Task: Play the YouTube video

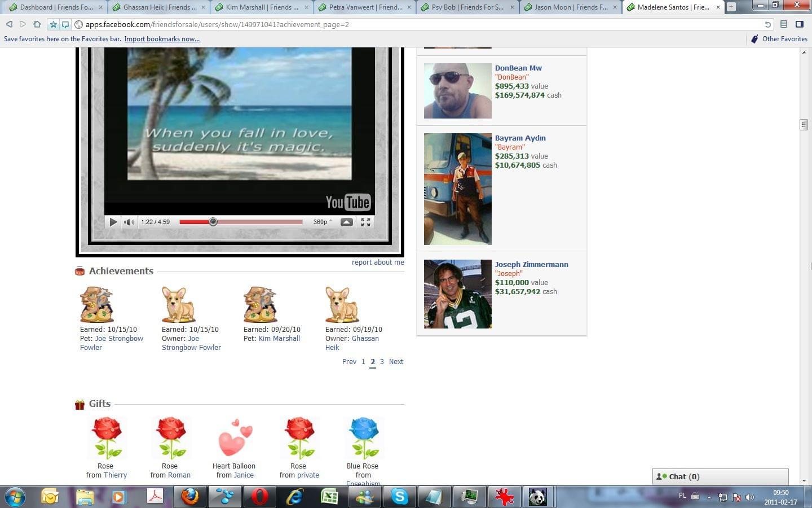Action: point(113,222)
